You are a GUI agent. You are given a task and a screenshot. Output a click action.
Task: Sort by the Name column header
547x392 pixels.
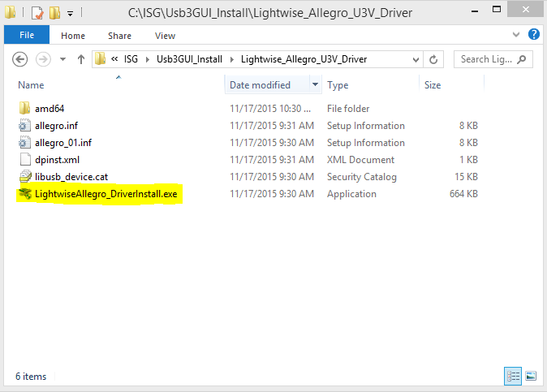(x=31, y=85)
